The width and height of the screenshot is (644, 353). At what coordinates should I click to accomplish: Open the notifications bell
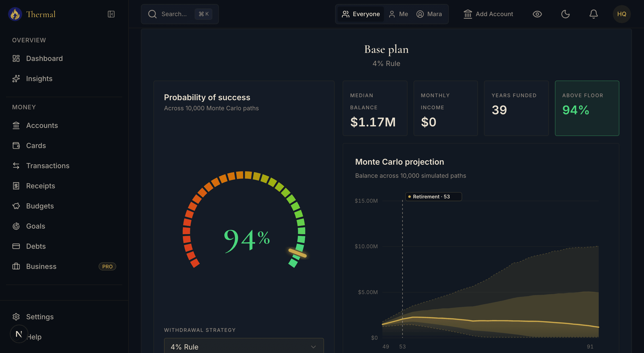[593, 14]
